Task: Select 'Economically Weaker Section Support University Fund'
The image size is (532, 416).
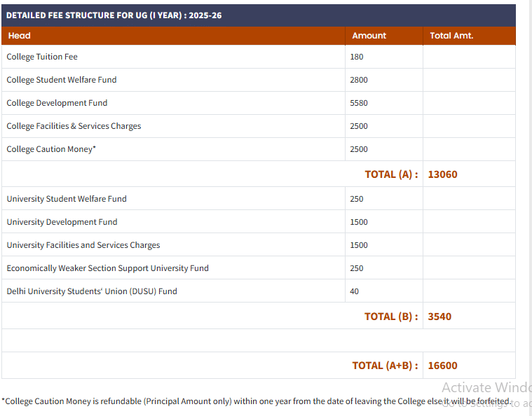Action: (x=107, y=268)
